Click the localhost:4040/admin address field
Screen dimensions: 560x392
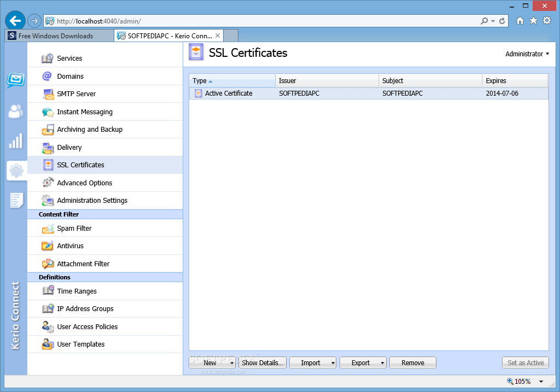pos(262,21)
